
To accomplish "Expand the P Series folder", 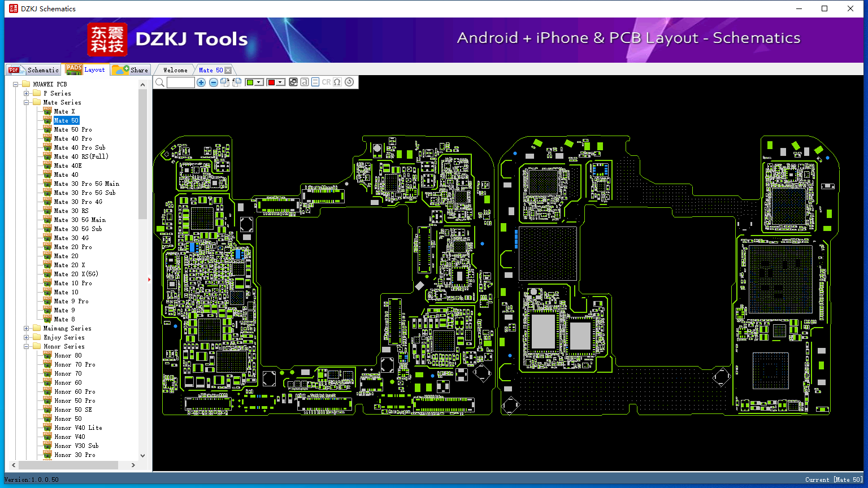I will pyautogui.click(x=27, y=93).
